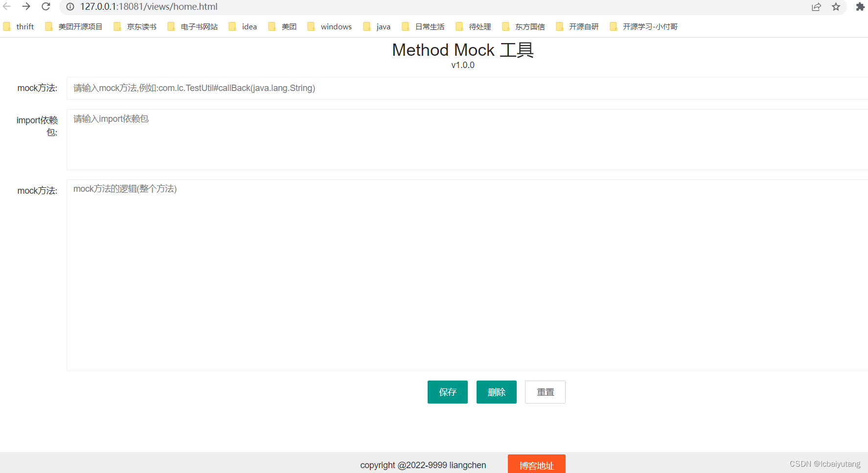Open the 日常生活 bookmark folder

(x=423, y=26)
